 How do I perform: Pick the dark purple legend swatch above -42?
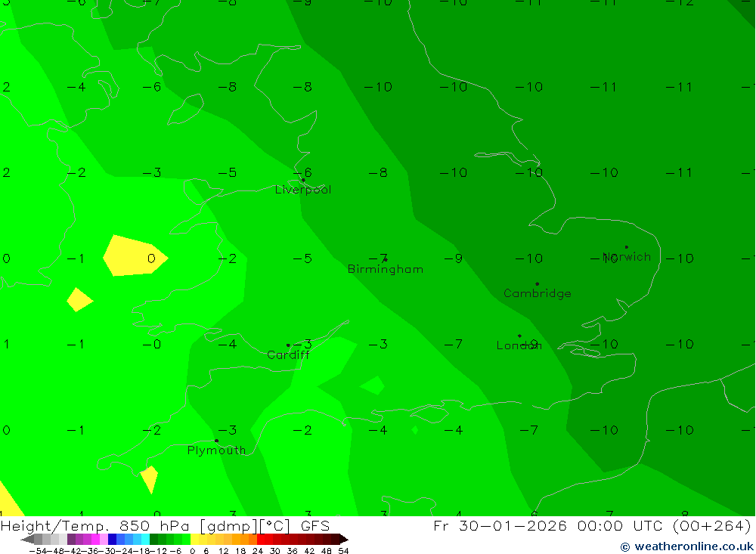point(71,539)
